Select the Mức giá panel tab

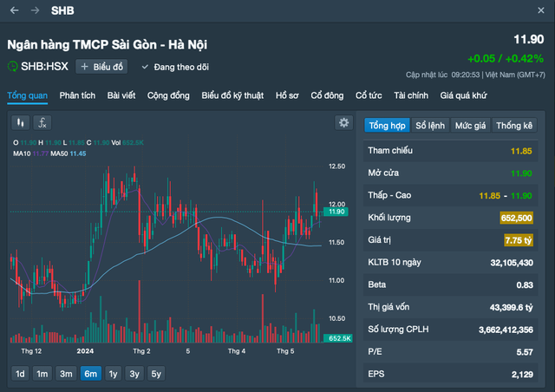(470, 126)
